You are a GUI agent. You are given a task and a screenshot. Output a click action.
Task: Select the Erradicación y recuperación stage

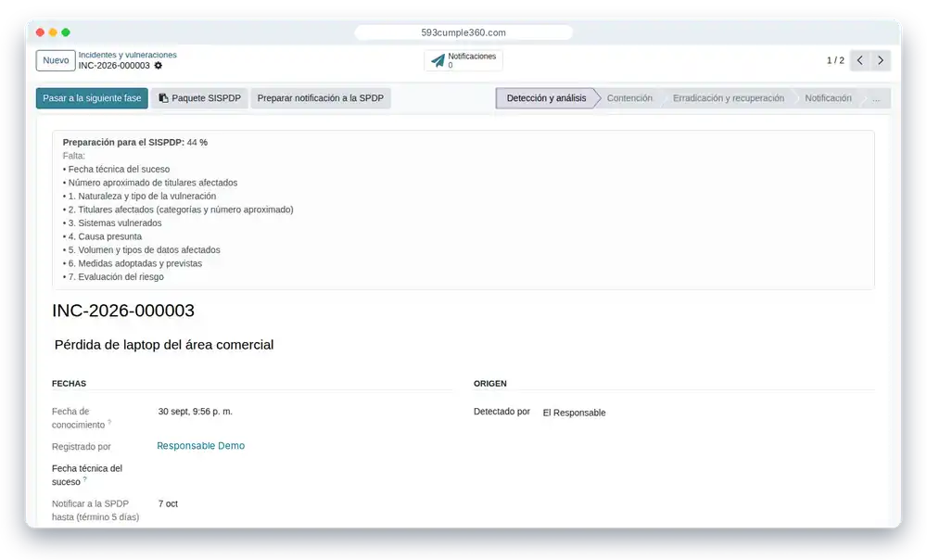coord(729,98)
